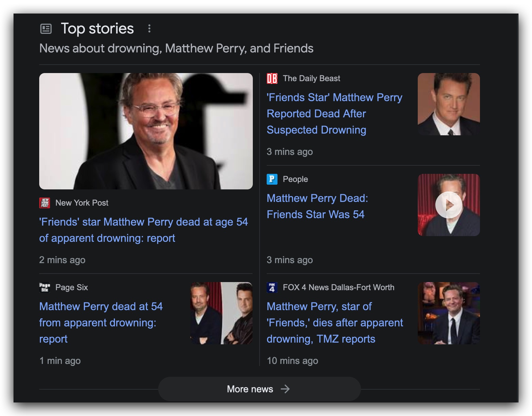The image size is (532, 416).
Task: Click the Page Six story thumbnail
Action: tap(221, 313)
